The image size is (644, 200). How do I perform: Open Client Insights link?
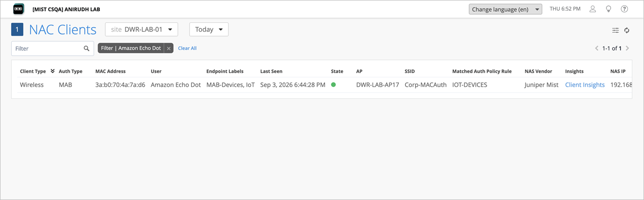(585, 85)
